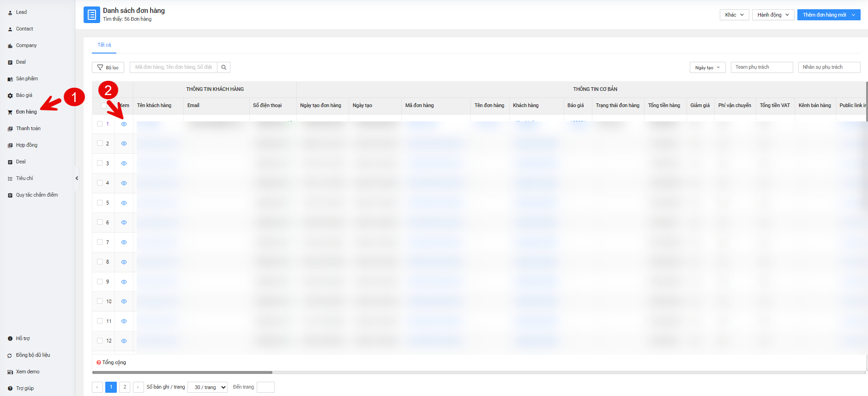Open the Ngày tạo sort dropdown
Viewport: 868px width, 396px height.
point(707,67)
